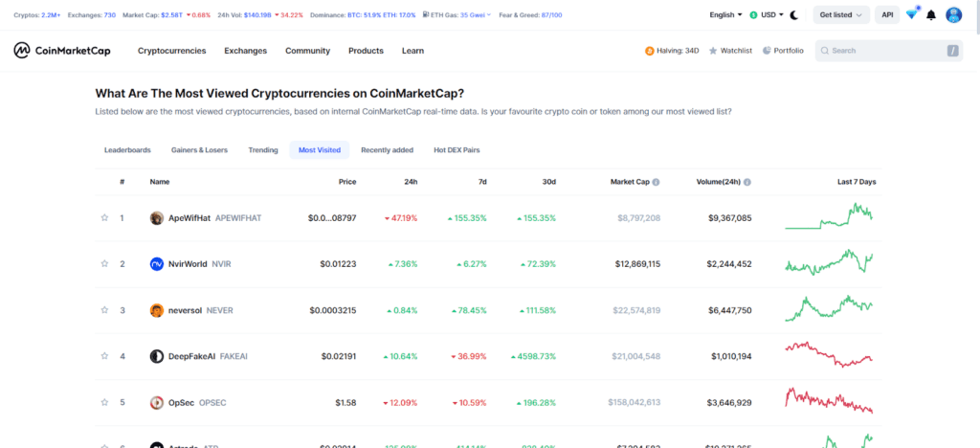Star the DeepFakeAI row

[x=104, y=356]
